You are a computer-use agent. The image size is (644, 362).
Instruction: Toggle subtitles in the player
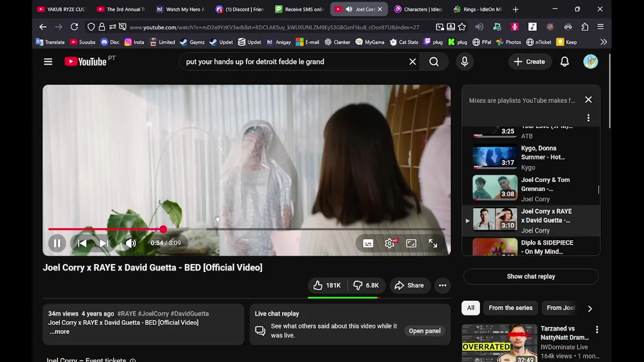(368, 243)
